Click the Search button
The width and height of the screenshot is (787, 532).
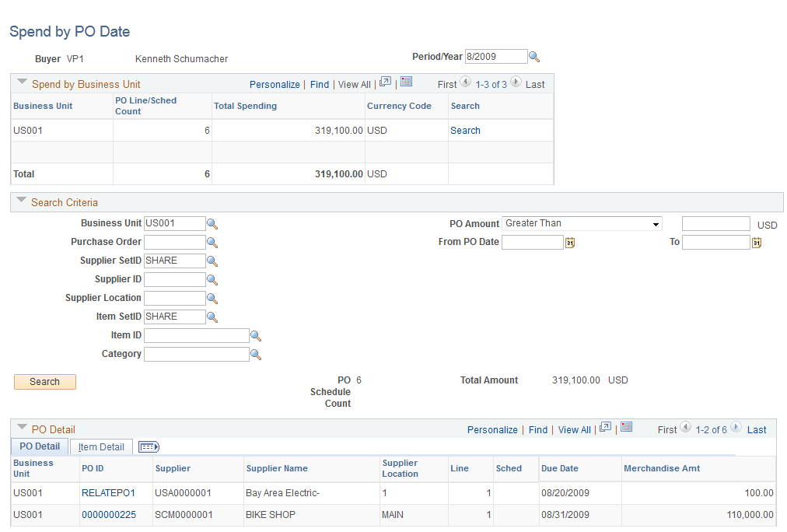pos(44,382)
